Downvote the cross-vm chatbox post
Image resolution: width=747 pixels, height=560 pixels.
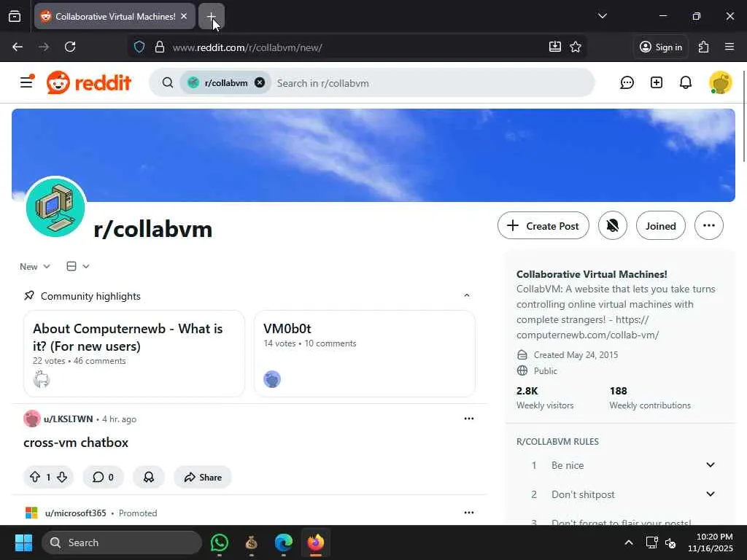(62, 477)
